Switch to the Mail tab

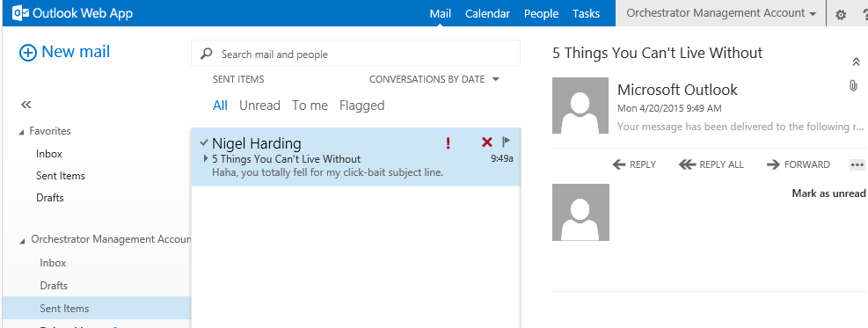[x=440, y=13]
